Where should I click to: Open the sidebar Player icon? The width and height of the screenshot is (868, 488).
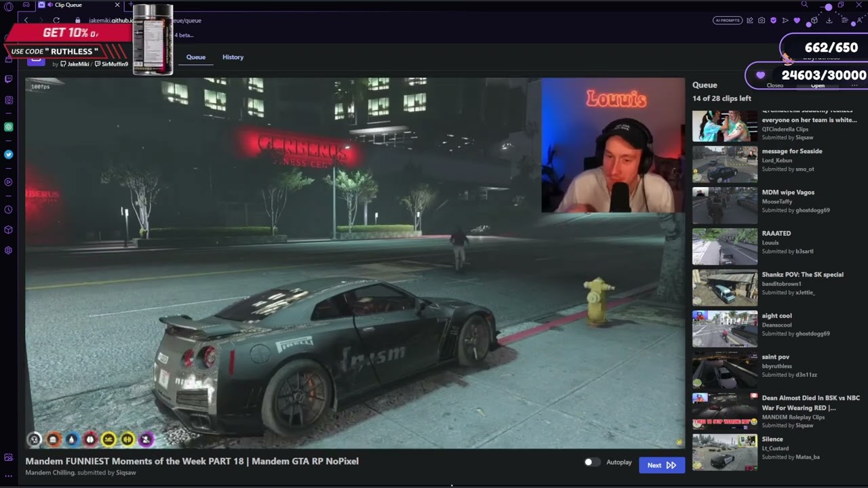point(8,182)
